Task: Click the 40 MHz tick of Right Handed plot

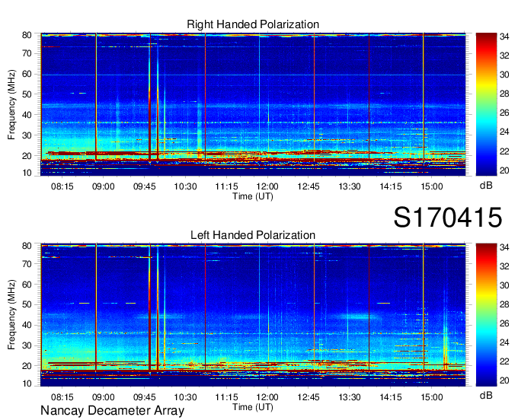Action: (27, 115)
